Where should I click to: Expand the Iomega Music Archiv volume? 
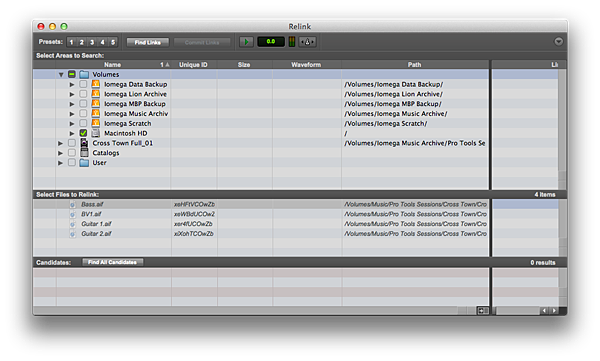pyautogui.click(x=72, y=114)
